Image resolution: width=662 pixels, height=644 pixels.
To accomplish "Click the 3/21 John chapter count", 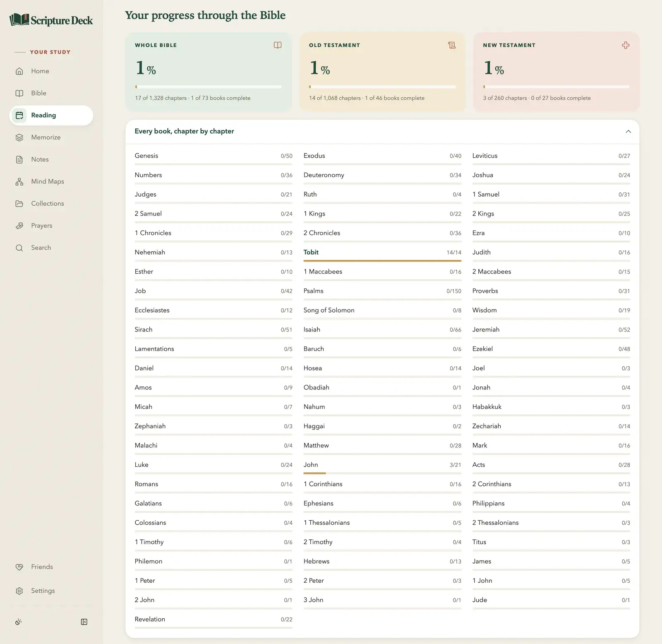I will coord(455,465).
